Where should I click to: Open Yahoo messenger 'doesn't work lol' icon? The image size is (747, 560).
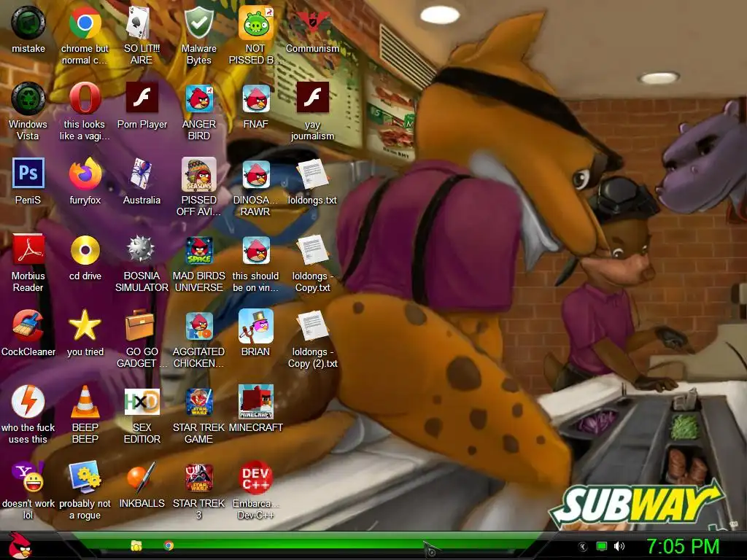(28, 477)
